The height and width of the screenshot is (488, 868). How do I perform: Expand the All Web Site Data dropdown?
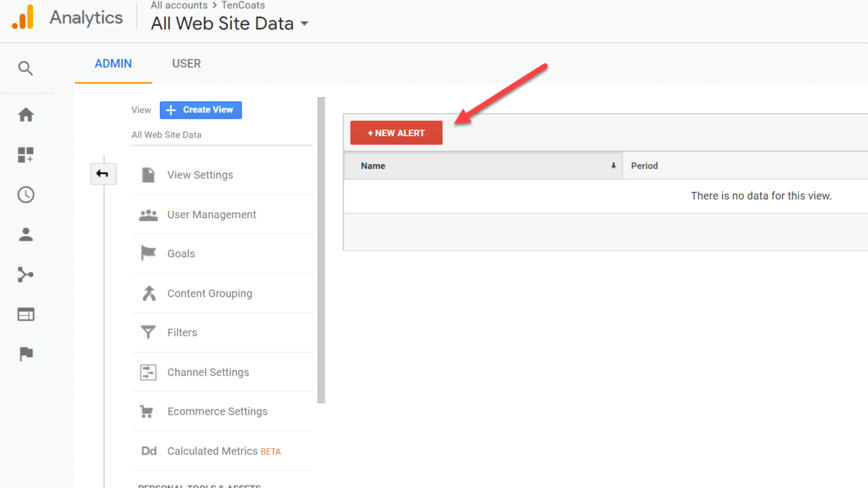(x=304, y=24)
